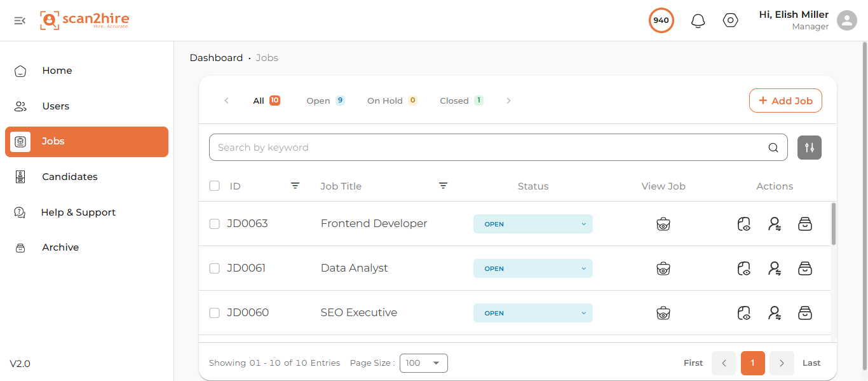Tick the checkbox for JD0063

(x=215, y=224)
